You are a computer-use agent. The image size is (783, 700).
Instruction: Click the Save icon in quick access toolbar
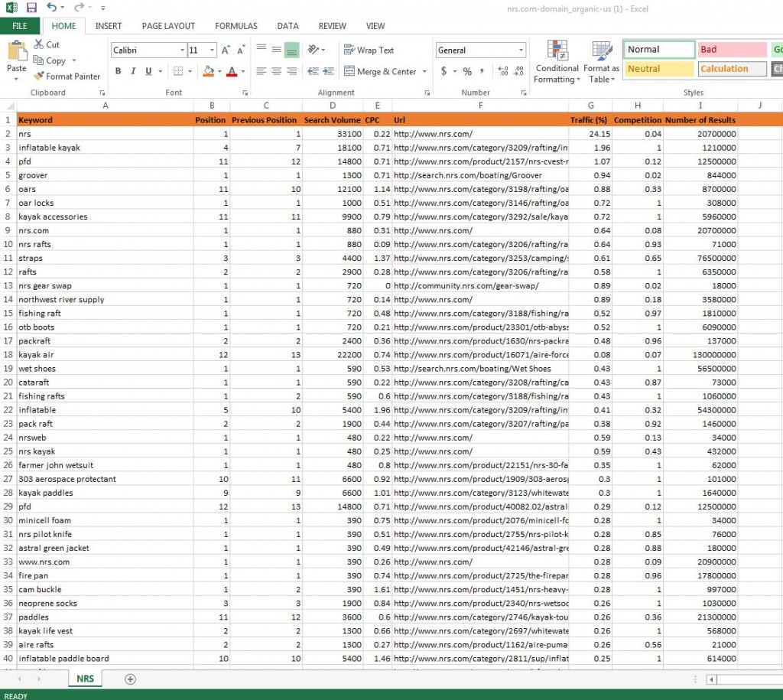[31, 8]
